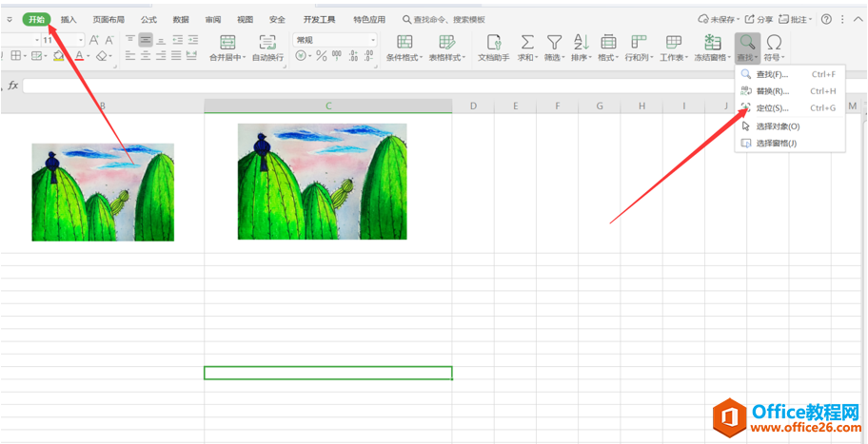868x444 pixels.
Task: Click the 批注 comments button
Action: click(x=795, y=19)
